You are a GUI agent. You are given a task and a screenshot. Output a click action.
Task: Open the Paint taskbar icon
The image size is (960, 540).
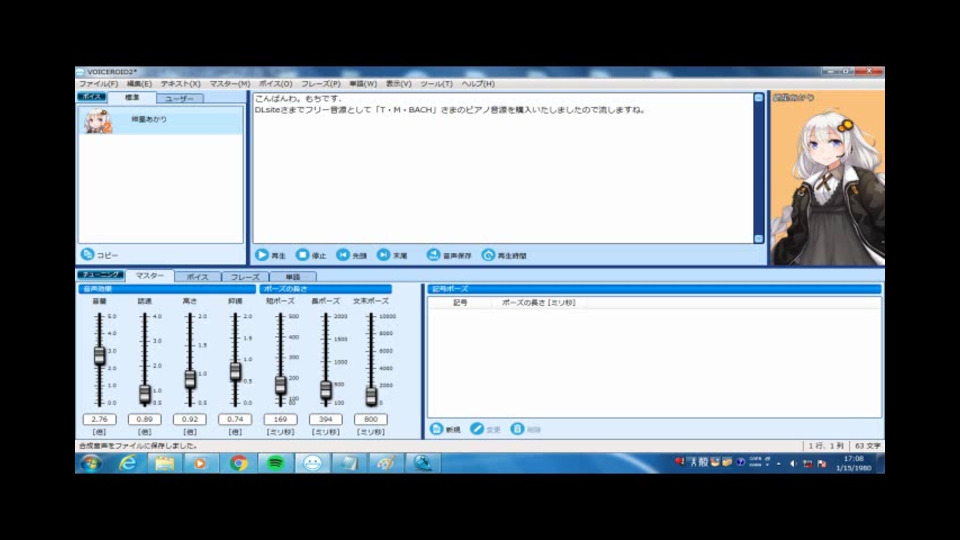pyautogui.click(x=386, y=463)
